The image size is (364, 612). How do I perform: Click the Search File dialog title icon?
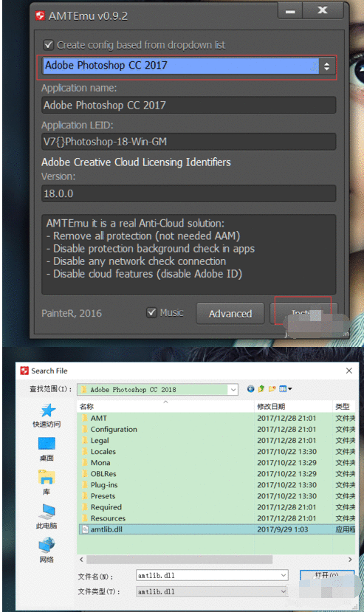24,371
